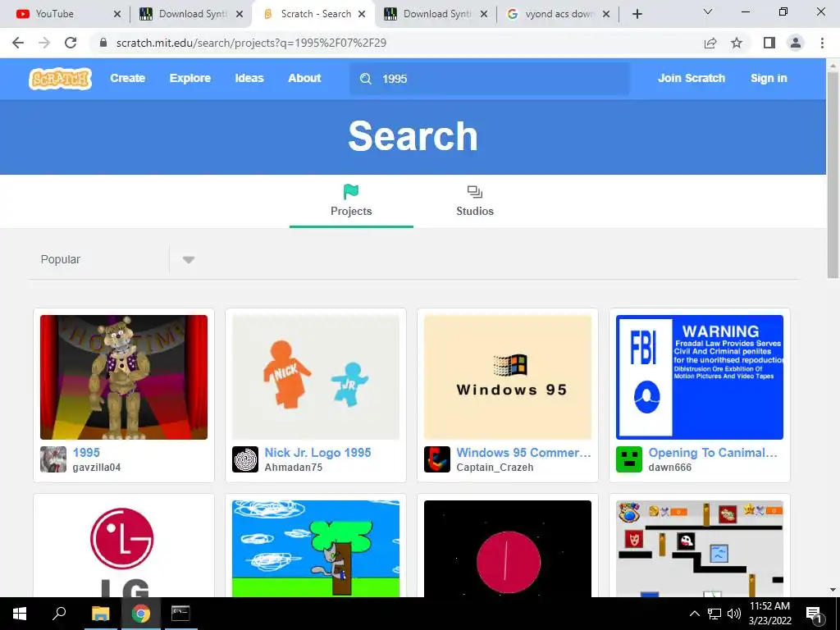The image size is (840, 630).
Task: Open gavzilla04 username link
Action: (97, 467)
